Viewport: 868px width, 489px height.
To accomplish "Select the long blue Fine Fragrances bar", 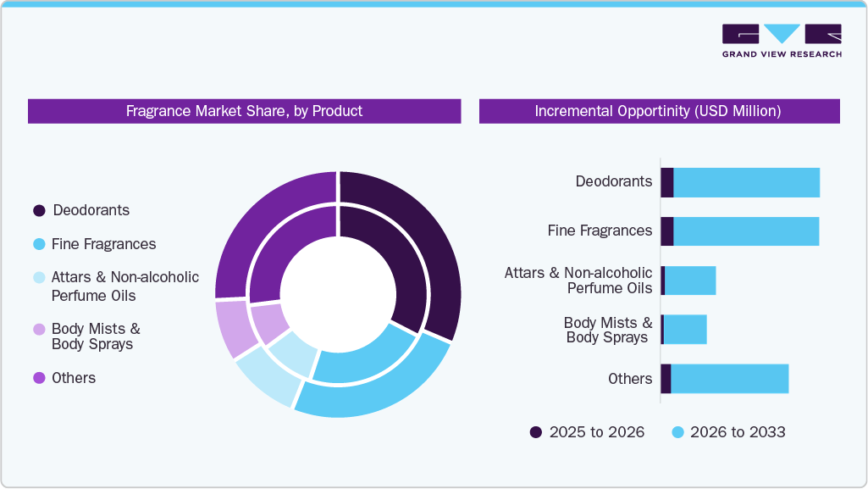I will (x=745, y=230).
